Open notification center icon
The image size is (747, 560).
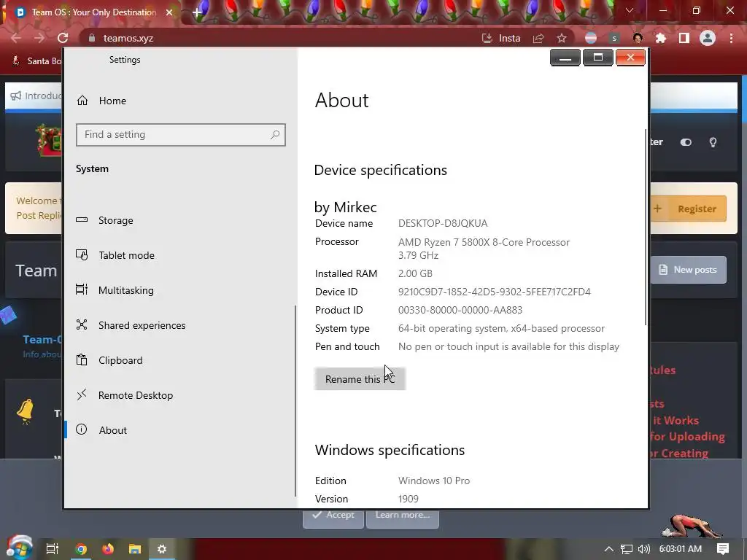pos(723,549)
